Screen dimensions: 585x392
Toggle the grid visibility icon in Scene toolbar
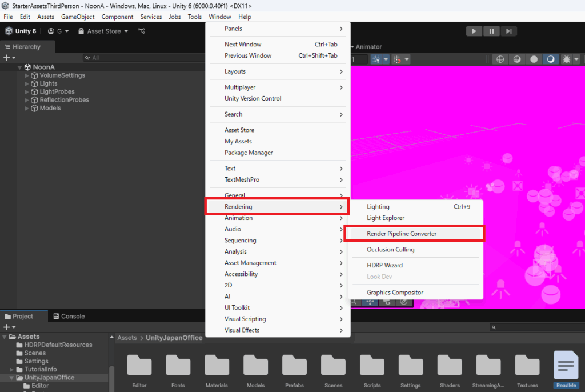[x=376, y=59]
